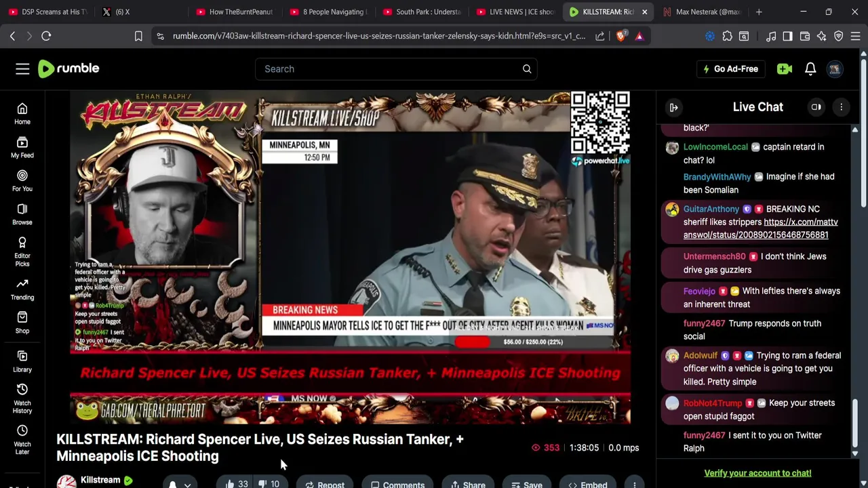Click the KILLSTREAM video player
The image size is (868, 488).
pos(350,258)
